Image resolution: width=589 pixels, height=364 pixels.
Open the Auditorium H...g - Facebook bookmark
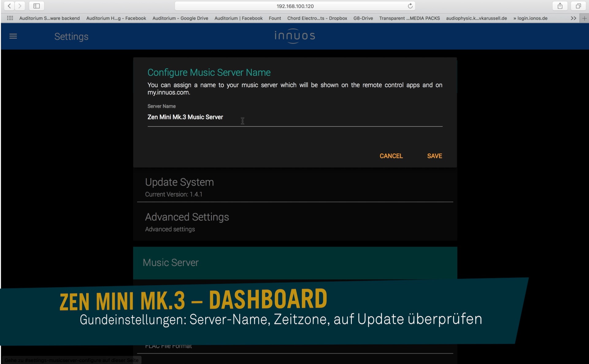116,18
